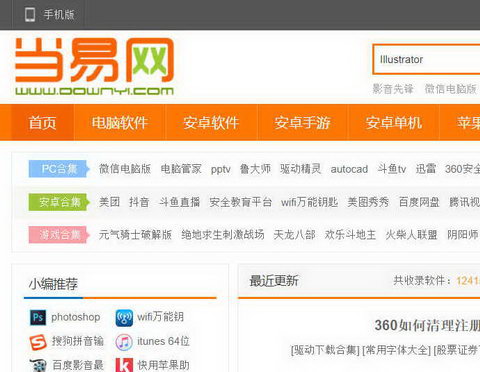Open the 首页 navigation tab
The image size is (480, 372).
point(43,123)
